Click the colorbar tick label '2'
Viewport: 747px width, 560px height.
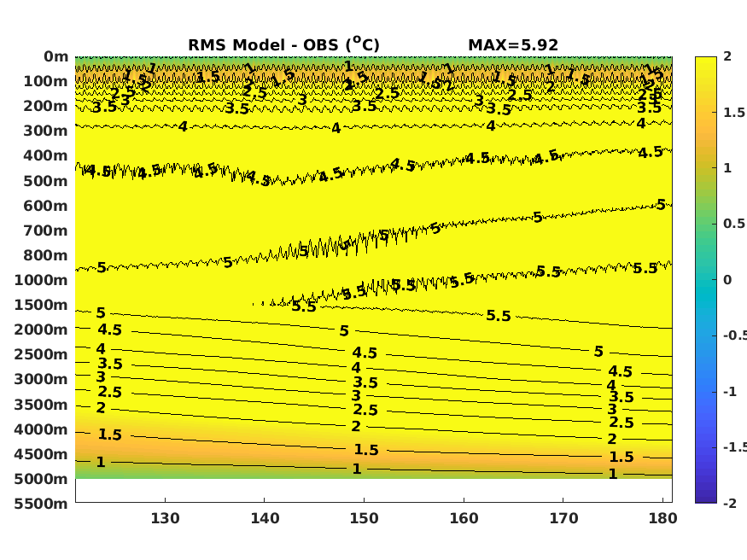[727, 56]
